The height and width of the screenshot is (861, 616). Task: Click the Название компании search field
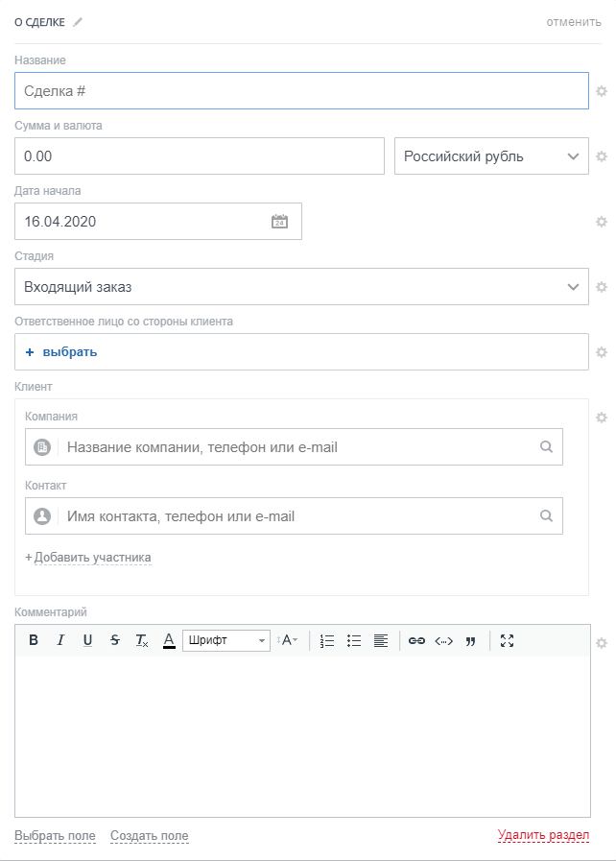click(x=297, y=447)
